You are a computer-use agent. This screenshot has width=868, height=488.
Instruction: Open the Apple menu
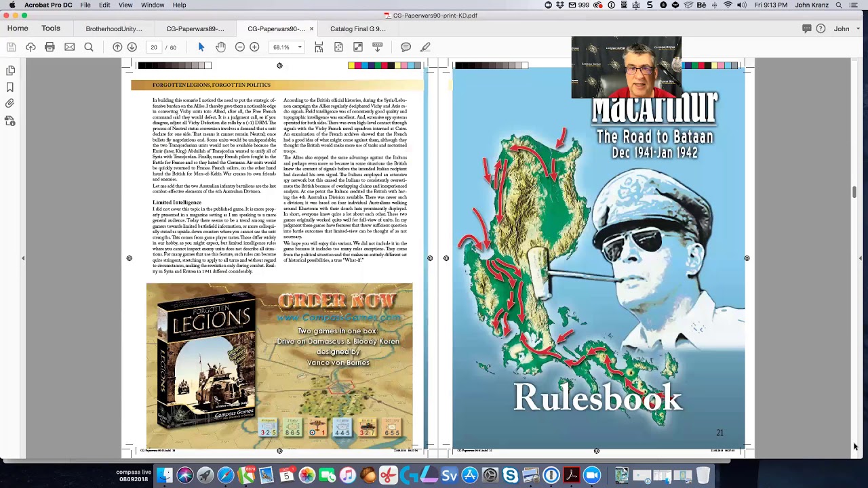[12, 5]
